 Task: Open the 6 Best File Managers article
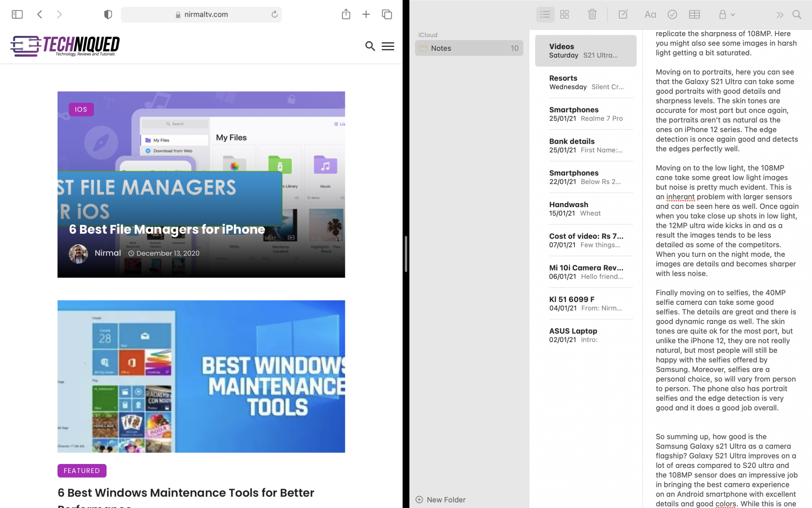click(167, 229)
